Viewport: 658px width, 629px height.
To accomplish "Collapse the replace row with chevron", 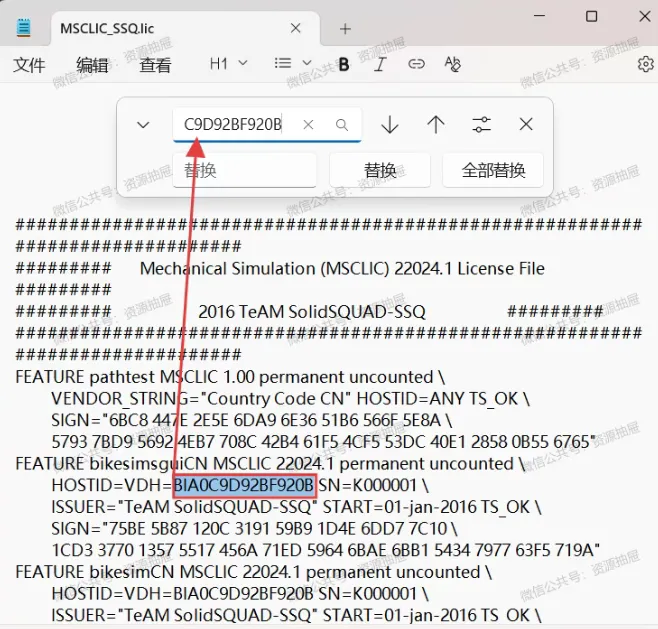I will click(x=143, y=125).
